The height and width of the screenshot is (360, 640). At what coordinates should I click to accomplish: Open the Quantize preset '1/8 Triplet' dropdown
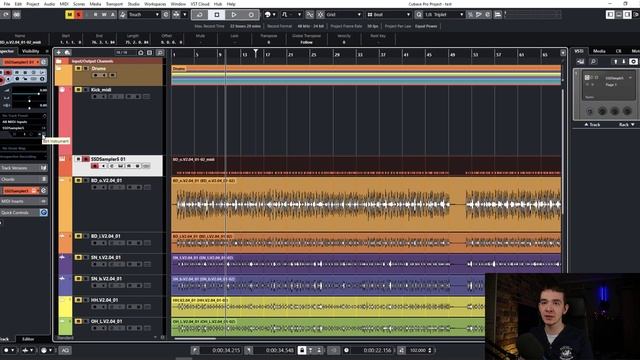(444, 15)
